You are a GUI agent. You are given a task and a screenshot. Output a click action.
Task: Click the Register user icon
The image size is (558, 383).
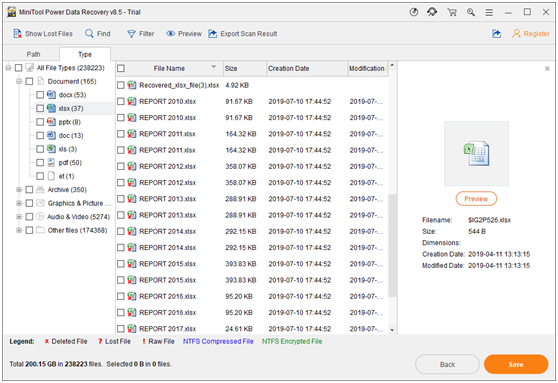(x=516, y=33)
